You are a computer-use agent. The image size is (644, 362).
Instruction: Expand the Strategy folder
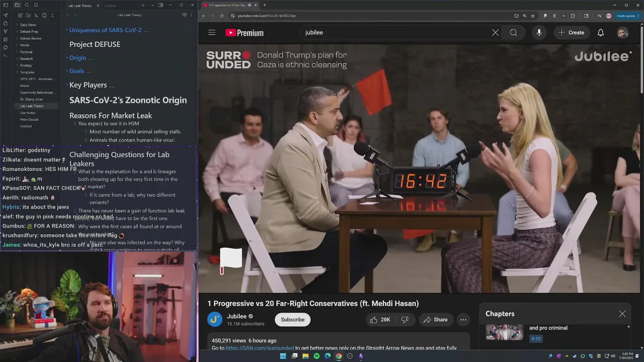pos(17,65)
